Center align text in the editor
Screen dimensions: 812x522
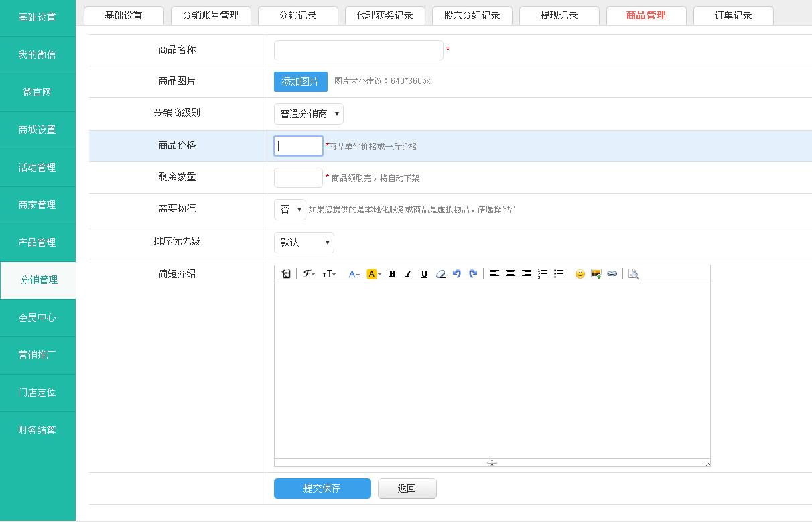[x=511, y=274]
